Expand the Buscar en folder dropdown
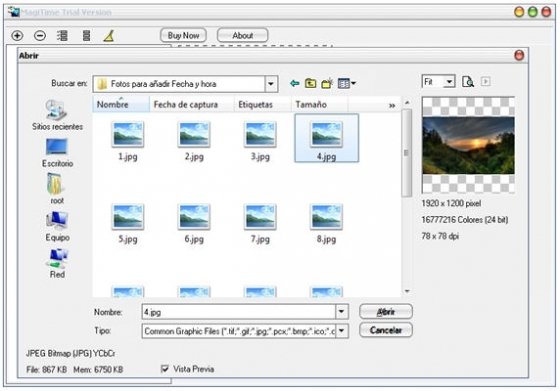Viewport: 560px width, 391px height. pyautogui.click(x=271, y=84)
